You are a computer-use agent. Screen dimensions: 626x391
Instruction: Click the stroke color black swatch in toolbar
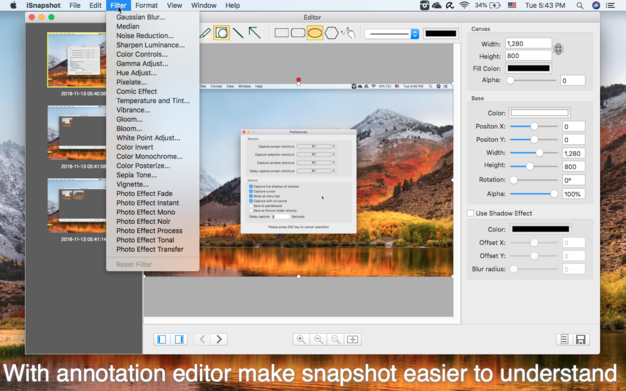[441, 34]
